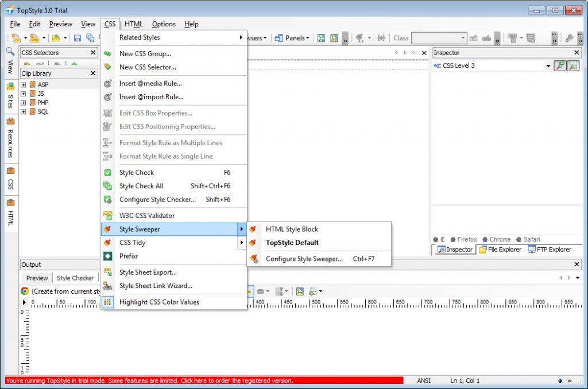Choose HTML Style Block in submenu

[319, 229]
